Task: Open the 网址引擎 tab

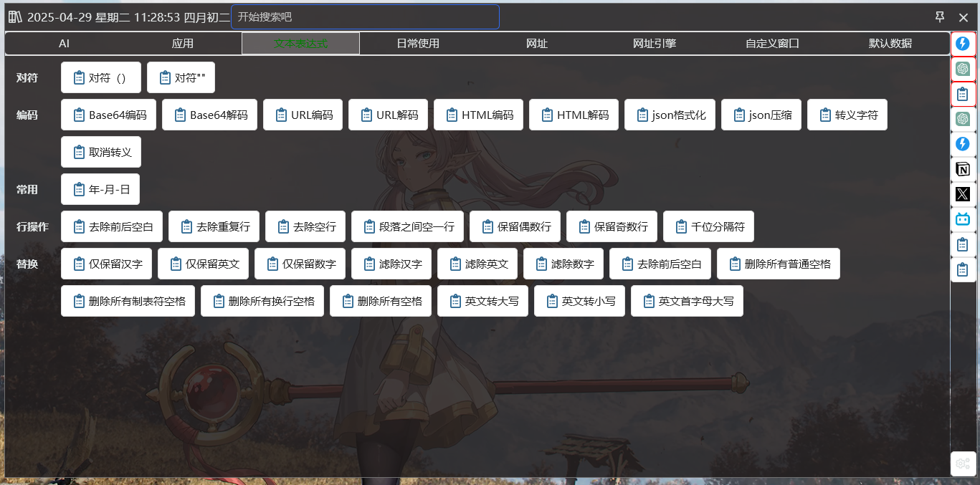Action: point(655,43)
